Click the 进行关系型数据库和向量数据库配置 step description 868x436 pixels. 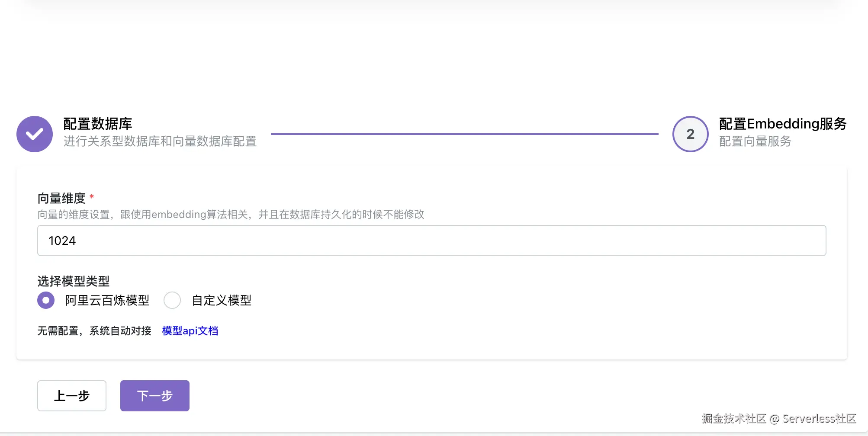click(160, 141)
